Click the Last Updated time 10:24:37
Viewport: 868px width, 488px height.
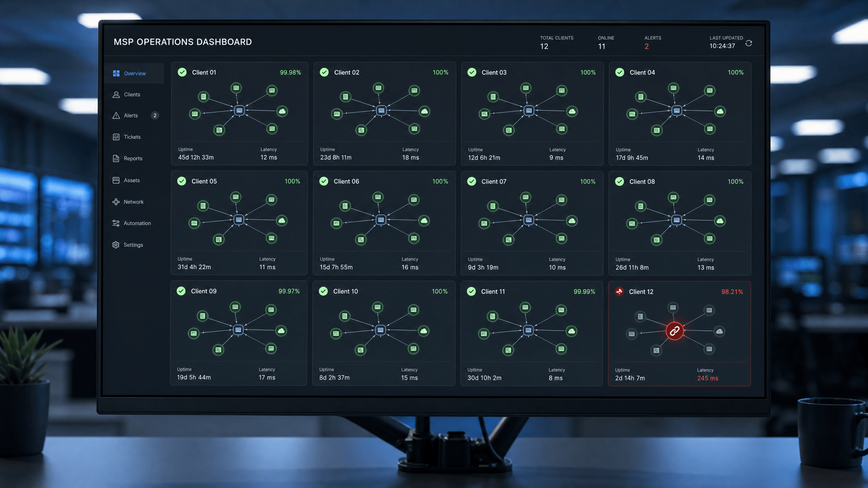click(722, 46)
